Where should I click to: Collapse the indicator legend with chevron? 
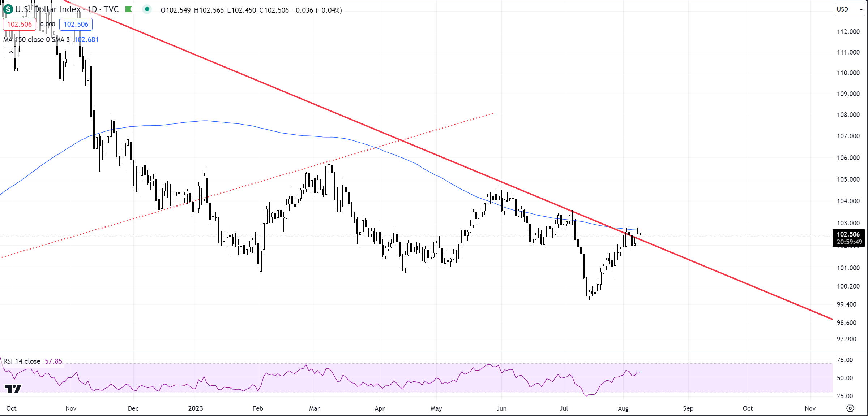pyautogui.click(x=11, y=53)
